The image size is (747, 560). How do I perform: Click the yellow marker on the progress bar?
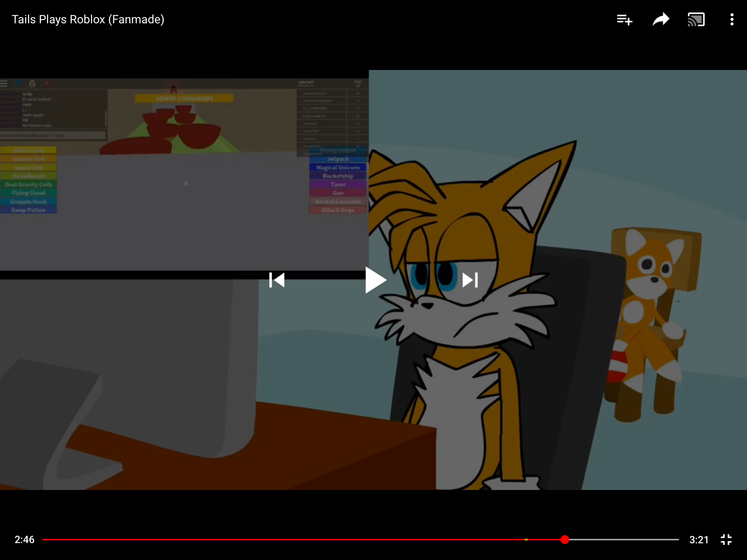tap(526, 540)
